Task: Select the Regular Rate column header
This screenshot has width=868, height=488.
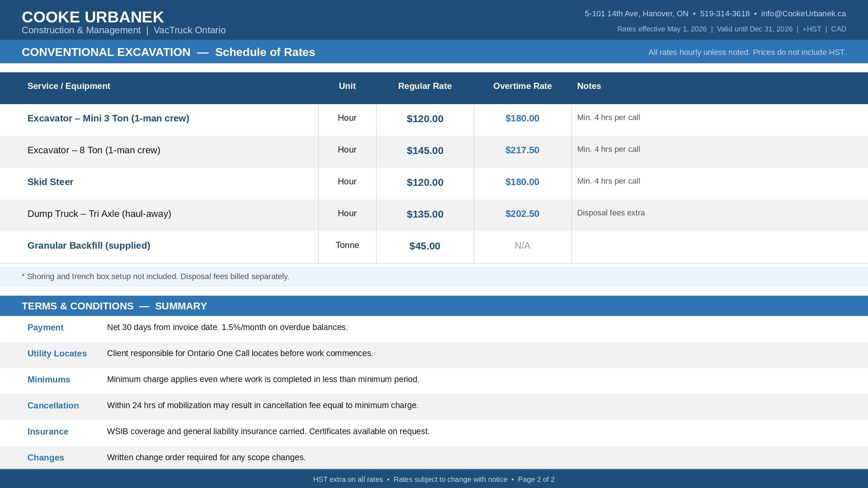Action: coord(425,86)
